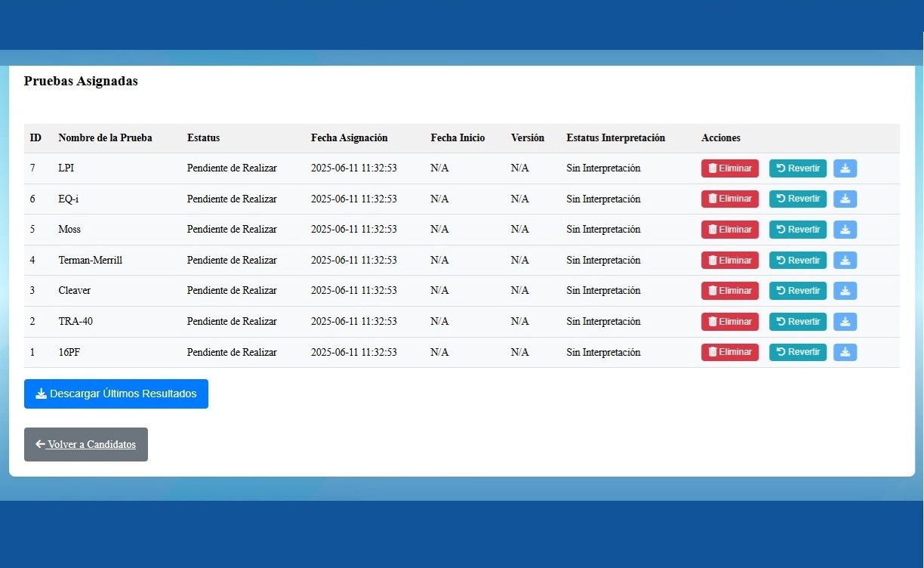Download the Moss test results
Image resolution: width=924 pixels, height=568 pixels.
coord(845,230)
